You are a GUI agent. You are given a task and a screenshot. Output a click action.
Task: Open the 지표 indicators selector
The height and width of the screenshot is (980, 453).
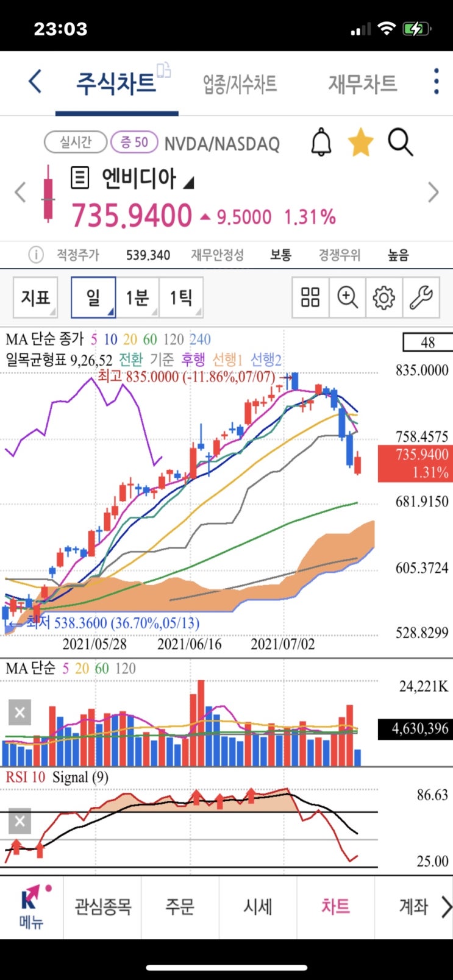coord(35,297)
